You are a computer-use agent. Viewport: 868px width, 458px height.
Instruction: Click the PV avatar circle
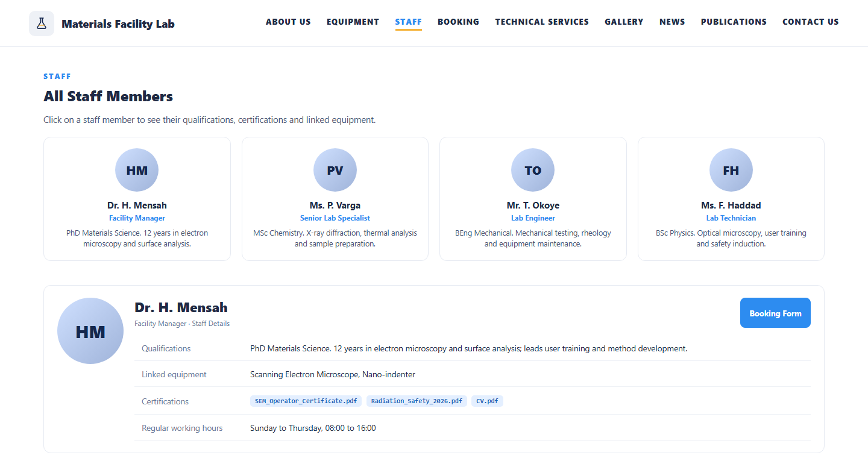(335, 170)
